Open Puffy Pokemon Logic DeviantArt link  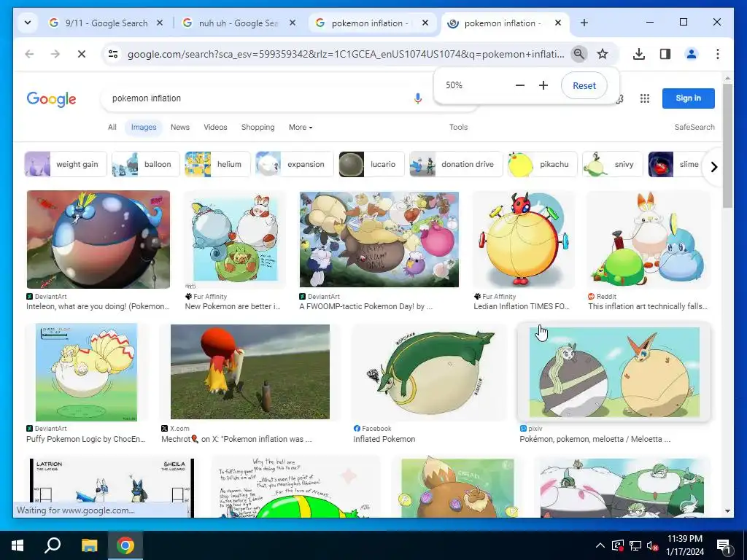pos(86,439)
